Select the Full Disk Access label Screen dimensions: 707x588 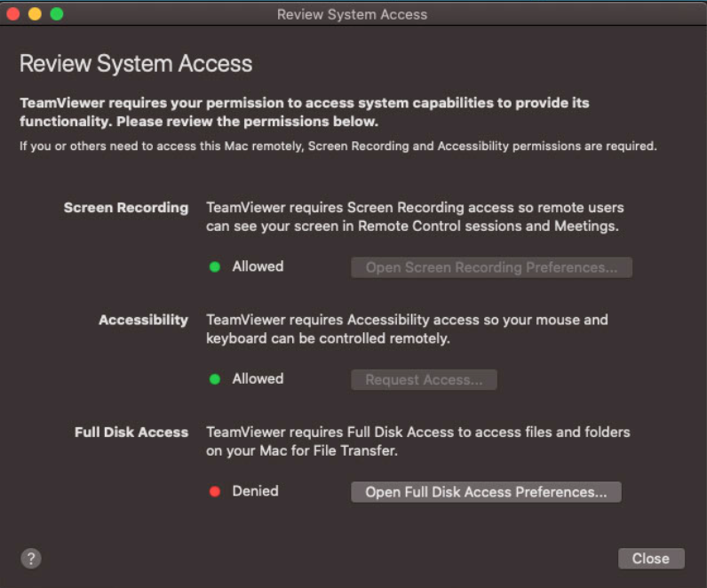click(131, 432)
